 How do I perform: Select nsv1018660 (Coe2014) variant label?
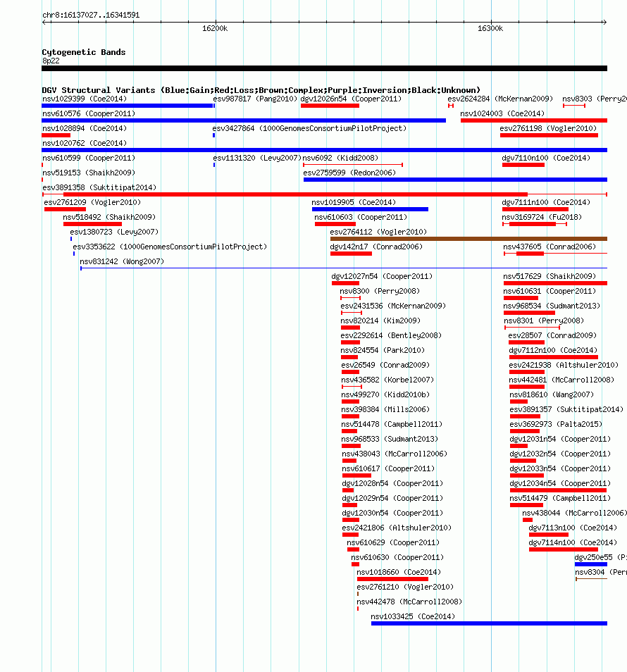(x=399, y=572)
